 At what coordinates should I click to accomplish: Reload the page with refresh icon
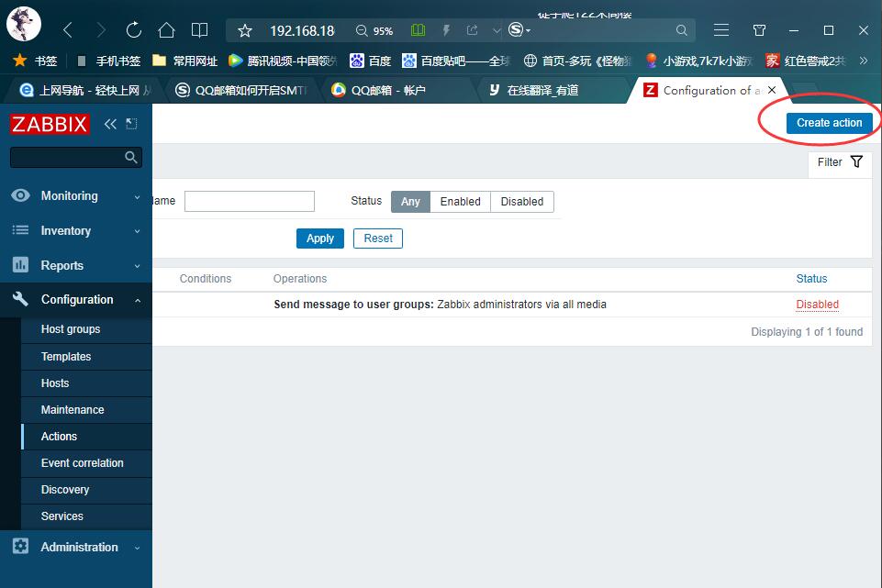point(133,29)
